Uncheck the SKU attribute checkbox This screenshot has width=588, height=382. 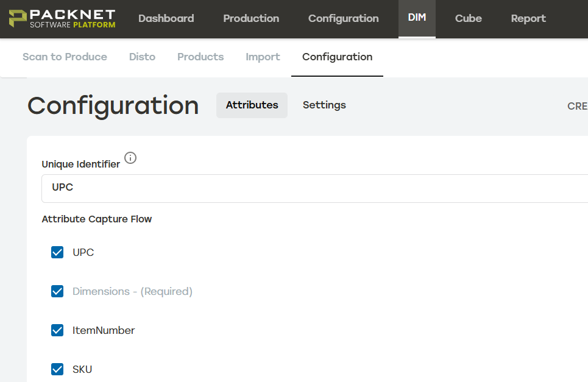click(57, 369)
